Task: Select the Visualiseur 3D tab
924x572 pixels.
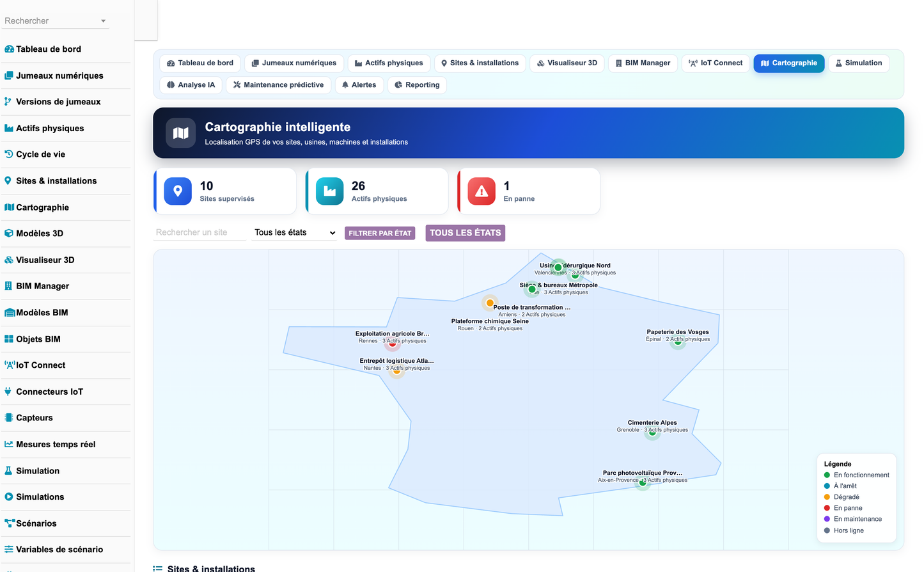Action: [567, 63]
